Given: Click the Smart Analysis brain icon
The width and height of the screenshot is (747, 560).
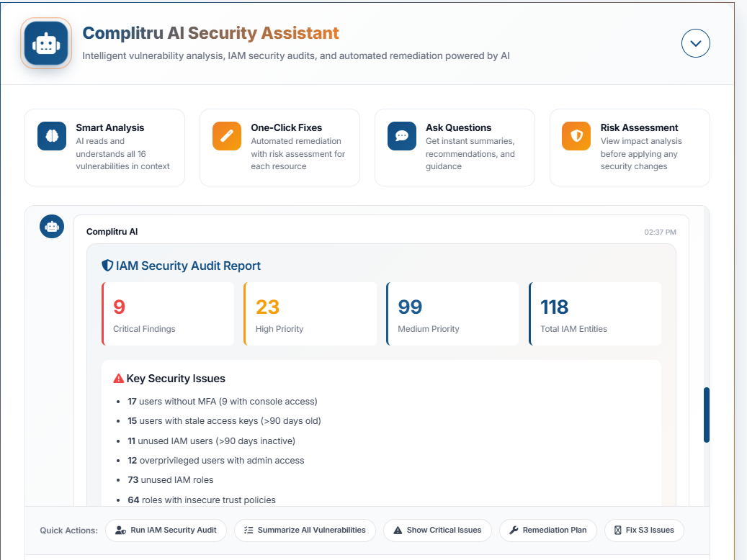Looking at the screenshot, I should (52, 136).
